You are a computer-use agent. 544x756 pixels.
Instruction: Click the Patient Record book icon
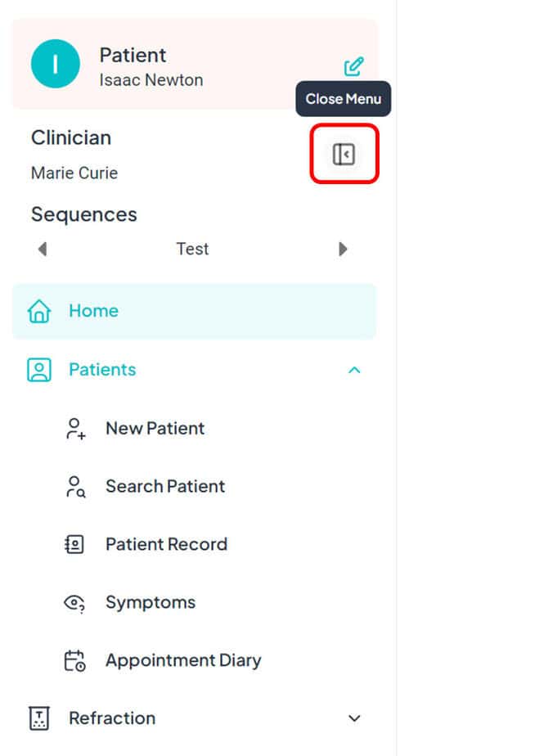pos(74,545)
